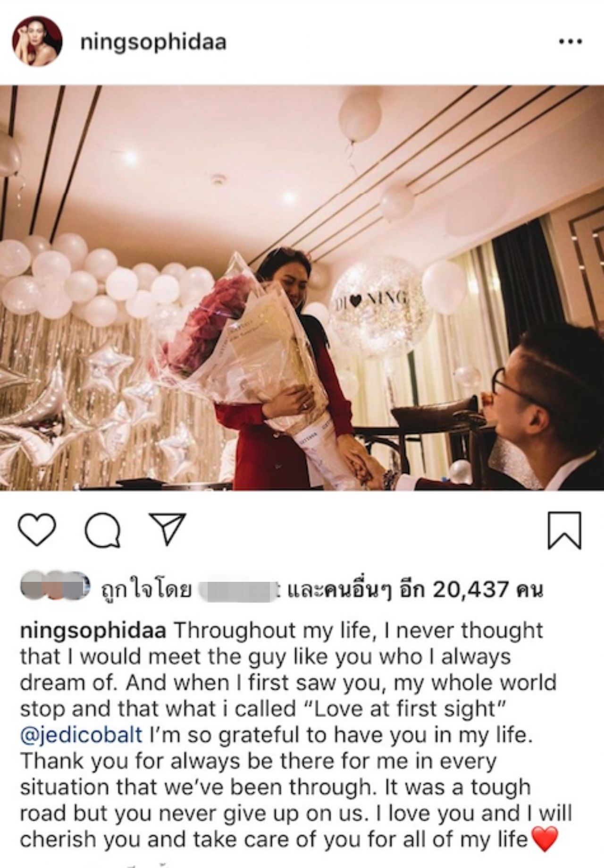604x868 pixels.
Task: Open the ningsophidaa profile picture
Action: click(37, 43)
